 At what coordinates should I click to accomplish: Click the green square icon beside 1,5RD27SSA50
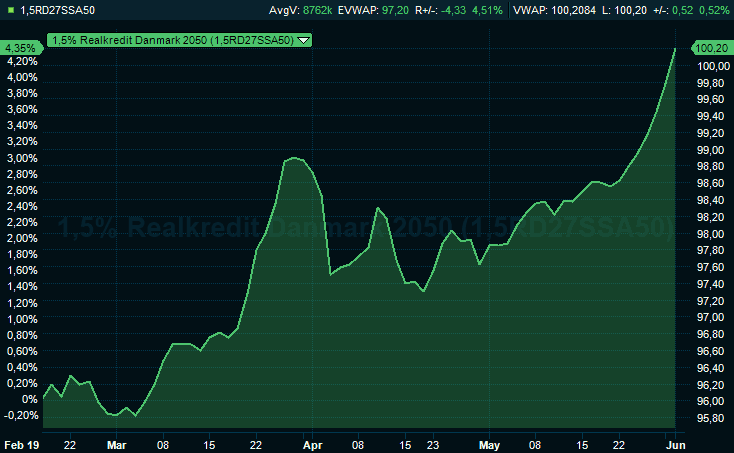coord(9,10)
